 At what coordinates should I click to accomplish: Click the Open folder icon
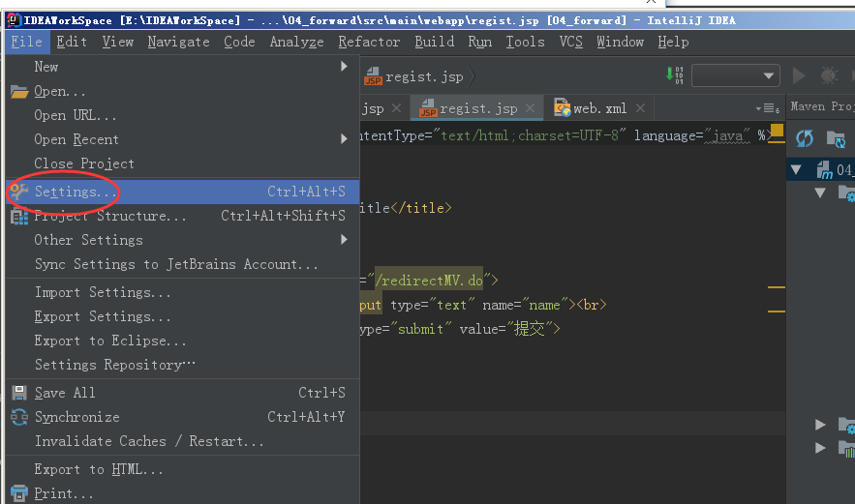[19, 92]
